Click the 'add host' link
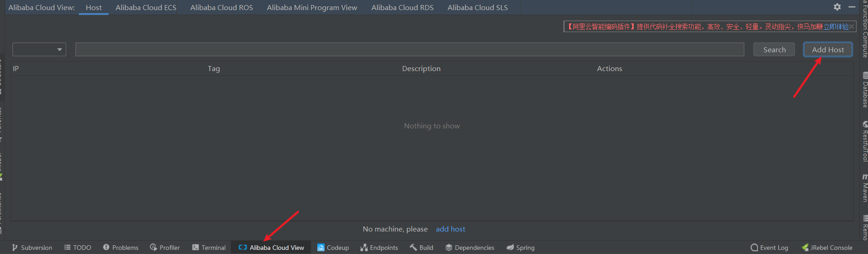 pyautogui.click(x=450, y=229)
